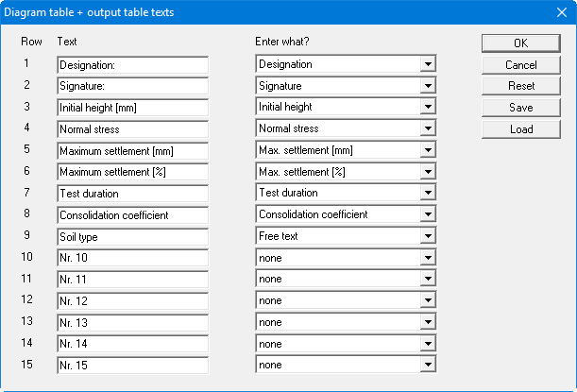This screenshot has height=392, width=577.
Task: Open the row 1 Designation dropdown
Action: (x=428, y=65)
